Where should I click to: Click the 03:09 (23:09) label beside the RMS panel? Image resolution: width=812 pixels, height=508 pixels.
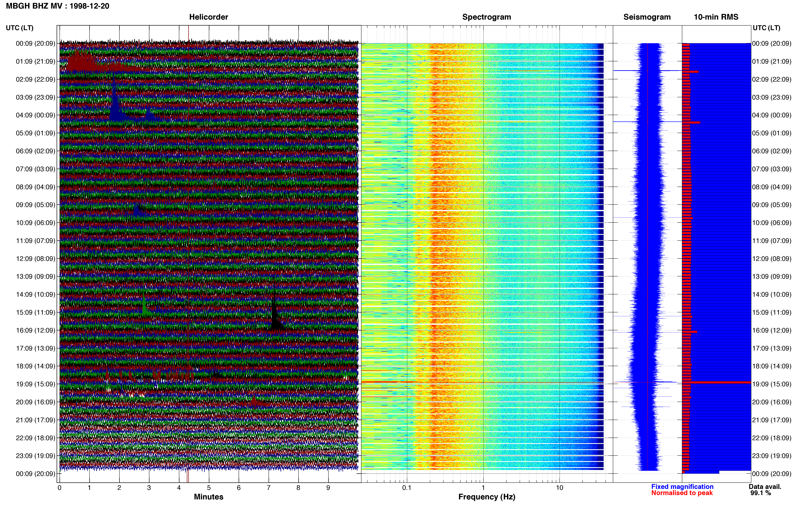pos(772,97)
